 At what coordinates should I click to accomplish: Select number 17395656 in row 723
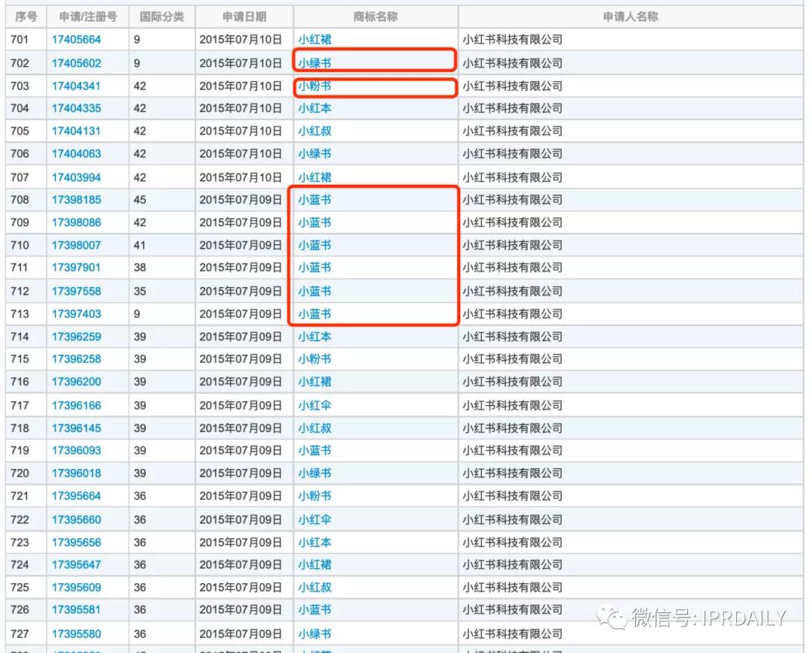(76, 543)
